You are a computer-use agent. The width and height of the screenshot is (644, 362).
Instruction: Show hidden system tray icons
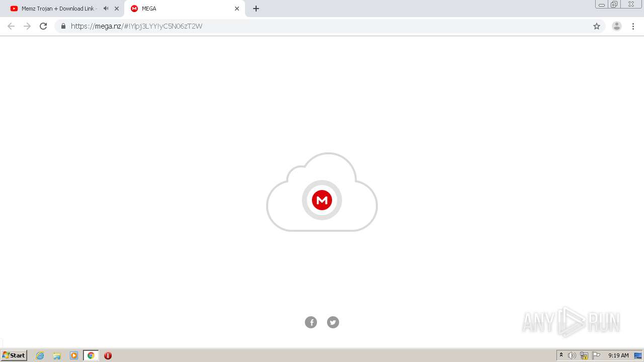[x=561, y=355]
